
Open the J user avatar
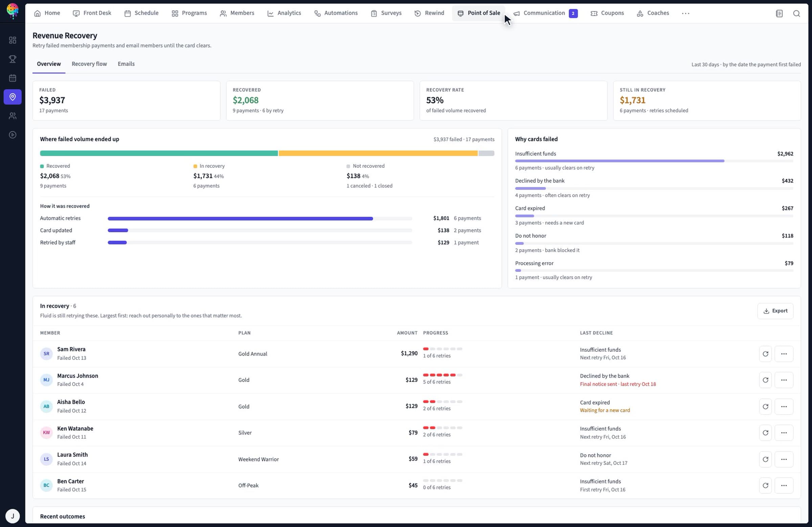point(13,516)
